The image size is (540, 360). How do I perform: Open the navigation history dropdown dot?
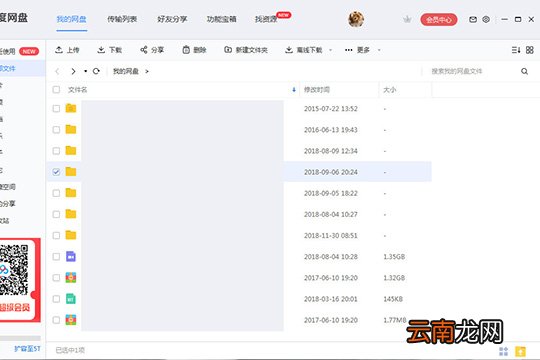(x=85, y=71)
